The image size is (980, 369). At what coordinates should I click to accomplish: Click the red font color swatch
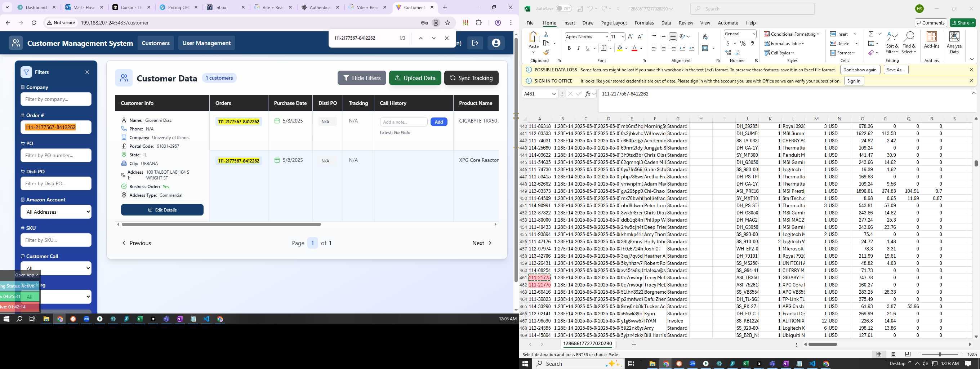coord(634,48)
